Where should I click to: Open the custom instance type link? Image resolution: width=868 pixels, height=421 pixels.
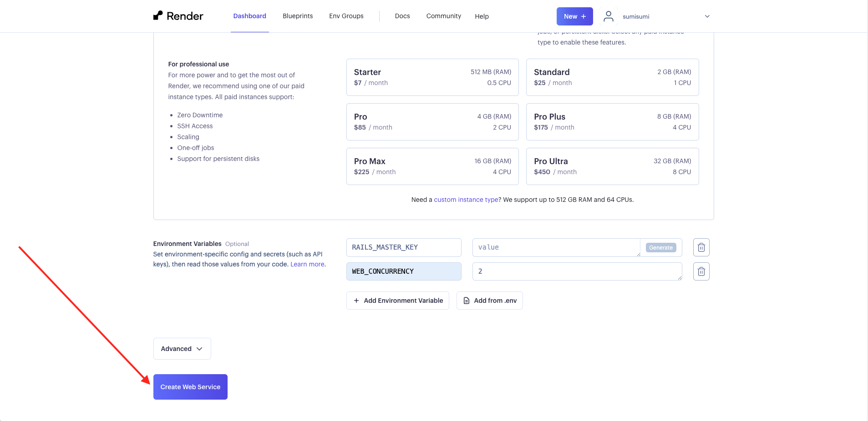tap(466, 200)
